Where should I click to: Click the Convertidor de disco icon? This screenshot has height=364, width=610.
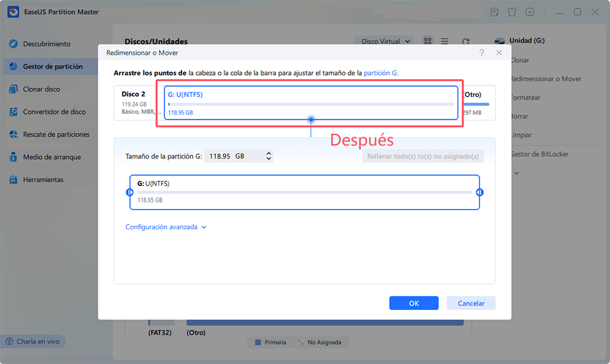[13, 112]
